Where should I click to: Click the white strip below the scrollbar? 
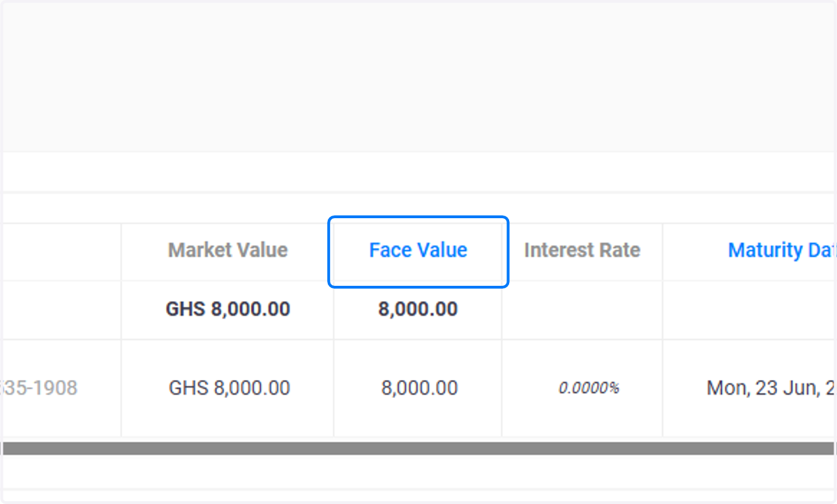click(418, 472)
